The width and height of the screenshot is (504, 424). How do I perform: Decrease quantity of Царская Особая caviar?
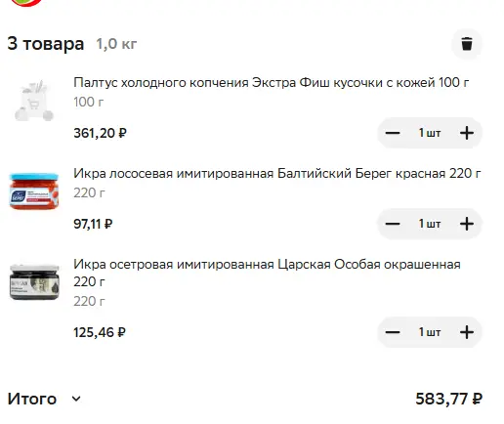393,332
